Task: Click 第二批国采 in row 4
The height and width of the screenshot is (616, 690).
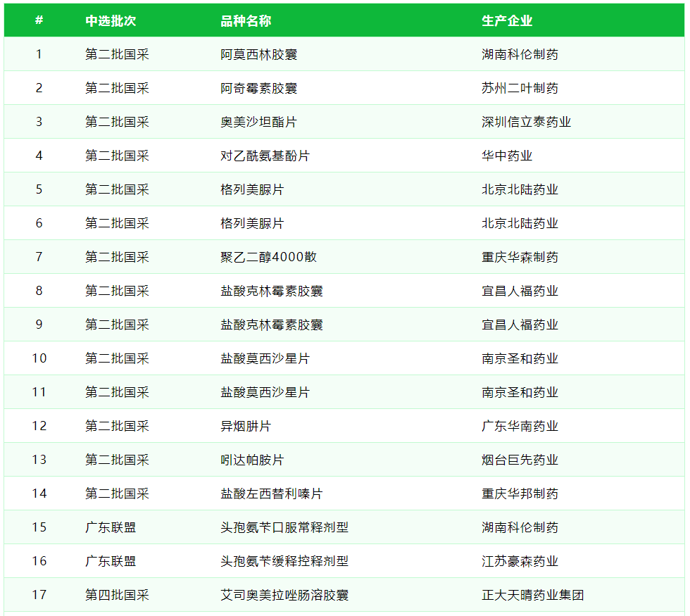Action: (117, 156)
